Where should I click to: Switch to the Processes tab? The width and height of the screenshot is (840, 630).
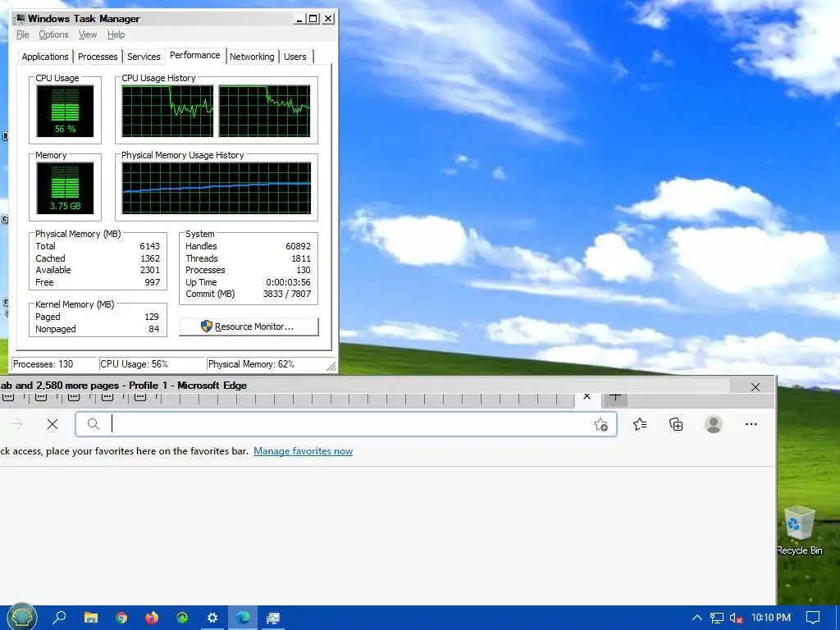tap(98, 57)
